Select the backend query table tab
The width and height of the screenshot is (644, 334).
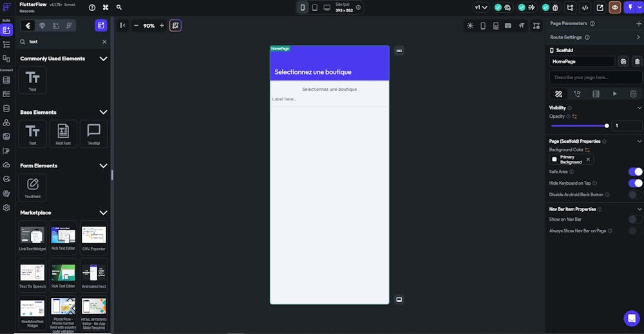596,94
